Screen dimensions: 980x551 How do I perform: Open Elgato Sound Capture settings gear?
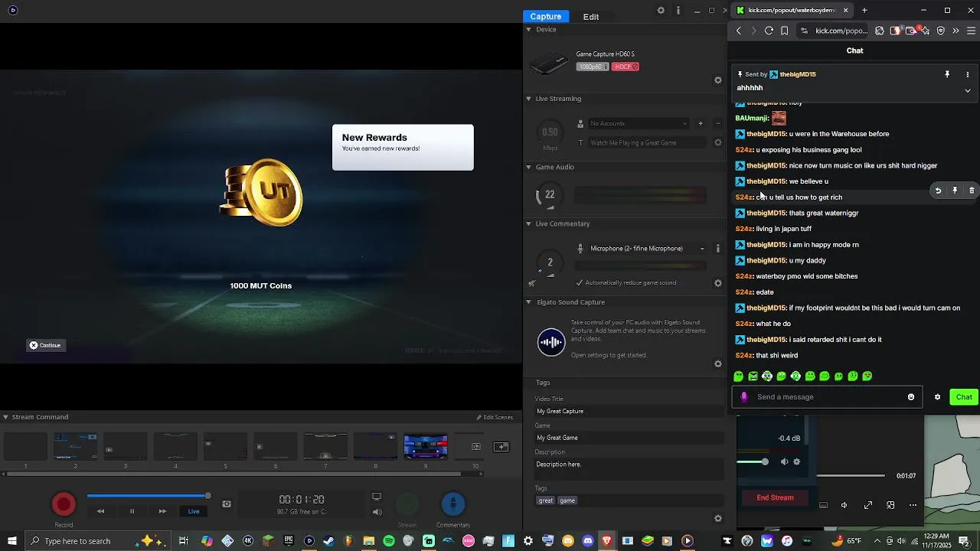(718, 364)
